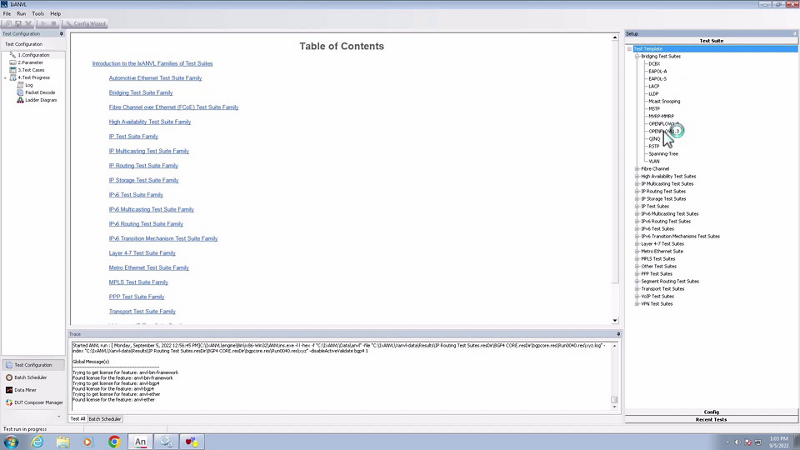Image resolution: width=800 pixels, height=450 pixels.
Task: Collapse the Bridging Test Suites node
Action: (637, 57)
